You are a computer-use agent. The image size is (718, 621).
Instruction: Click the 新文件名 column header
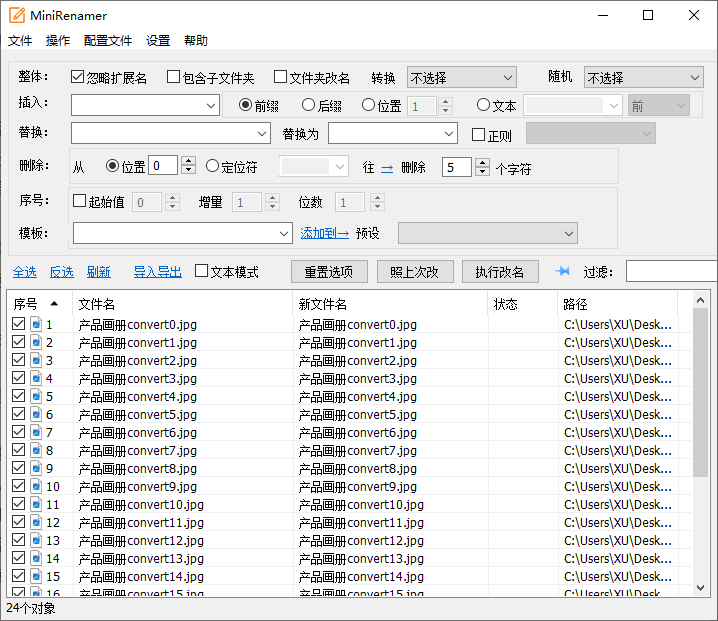pos(390,304)
